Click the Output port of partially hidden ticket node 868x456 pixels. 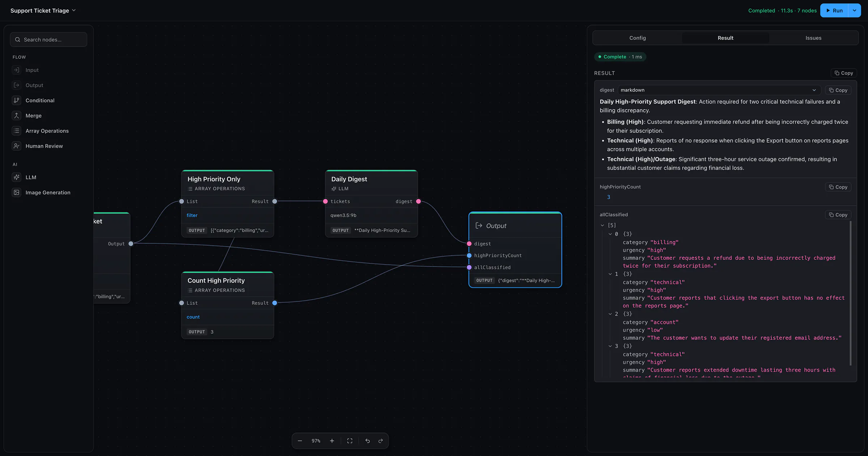point(131,244)
